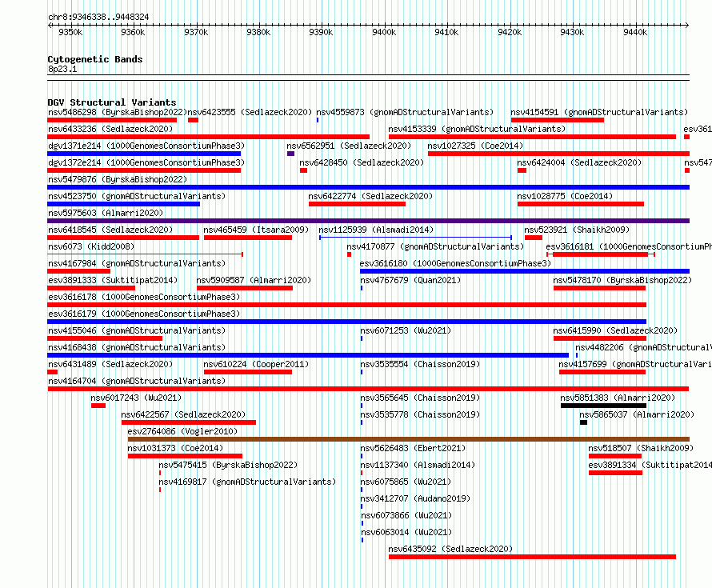Image resolution: width=712 pixels, height=588 pixels.
Task: Select the nsv1027325 (Coe2014) label
Action: tap(475, 146)
